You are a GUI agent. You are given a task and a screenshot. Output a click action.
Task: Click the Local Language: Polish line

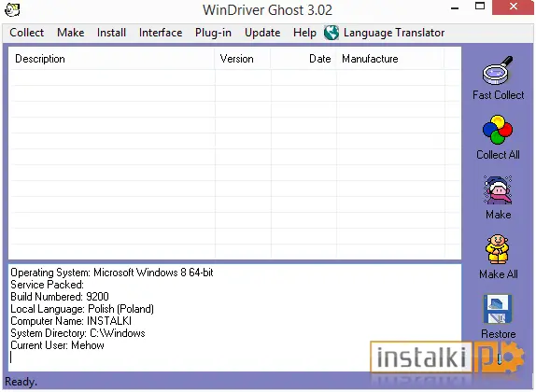[82, 309]
